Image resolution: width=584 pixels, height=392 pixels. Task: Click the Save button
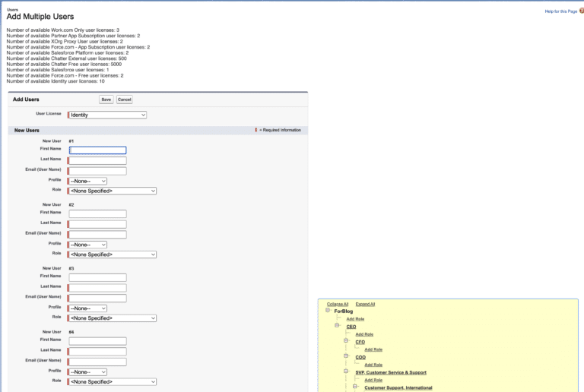pyautogui.click(x=106, y=100)
